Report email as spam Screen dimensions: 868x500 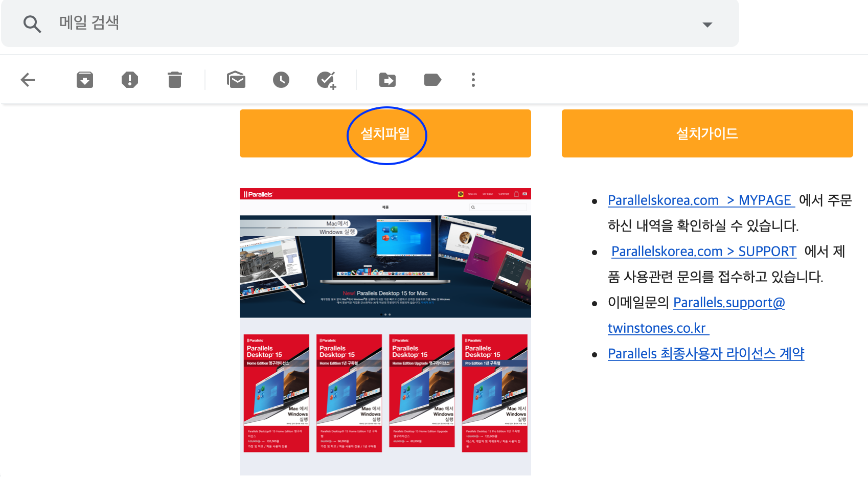click(130, 80)
